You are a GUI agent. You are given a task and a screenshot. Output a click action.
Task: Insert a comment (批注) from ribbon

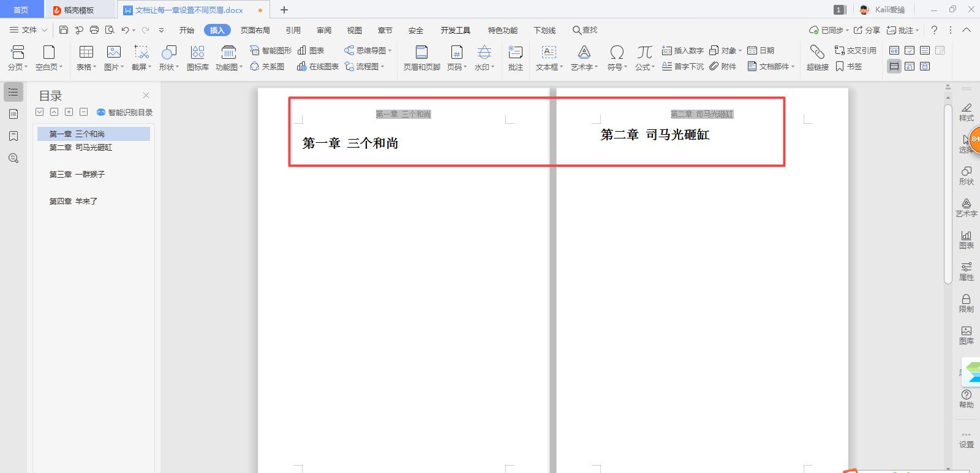click(516, 58)
